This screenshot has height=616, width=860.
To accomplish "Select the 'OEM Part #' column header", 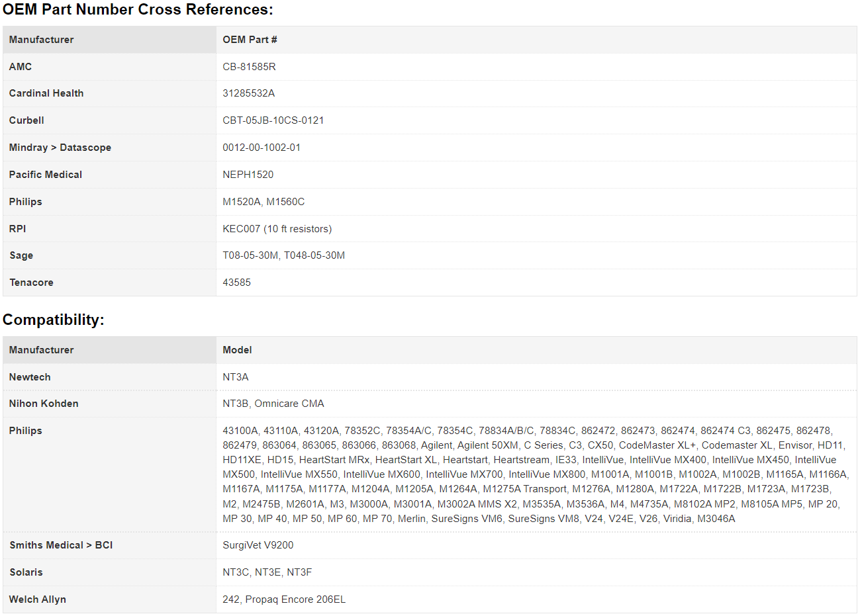I will 536,40.
